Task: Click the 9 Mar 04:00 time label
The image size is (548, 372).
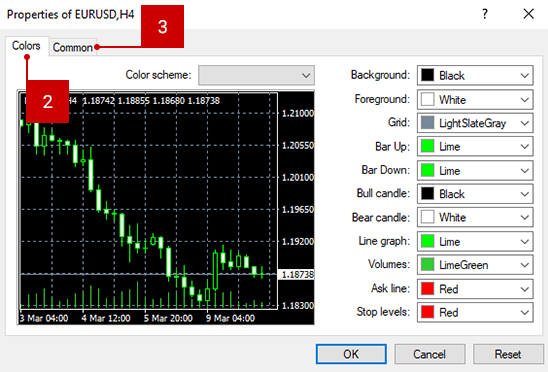Action: pyautogui.click(x=231, y=318)
